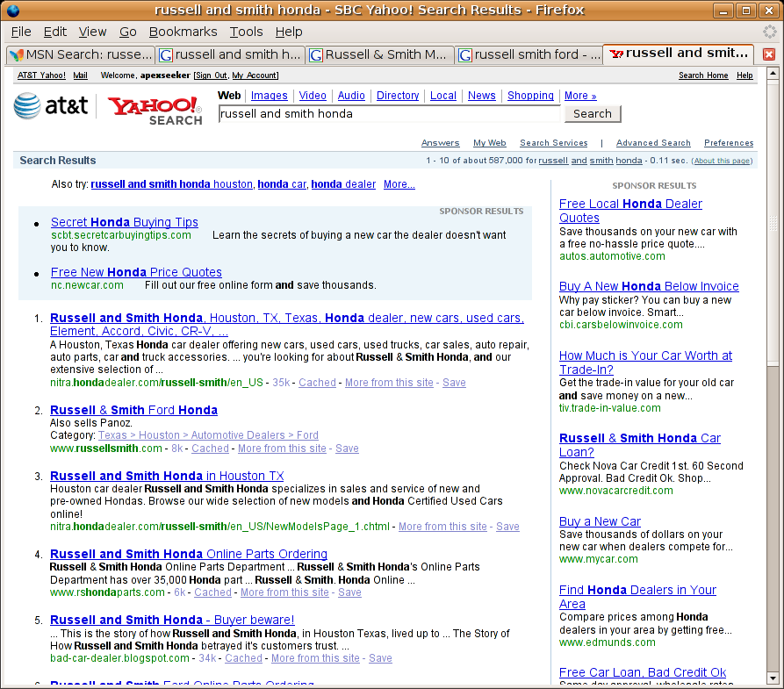Click the vertical scrollbar down arrow

coord(773,678)
